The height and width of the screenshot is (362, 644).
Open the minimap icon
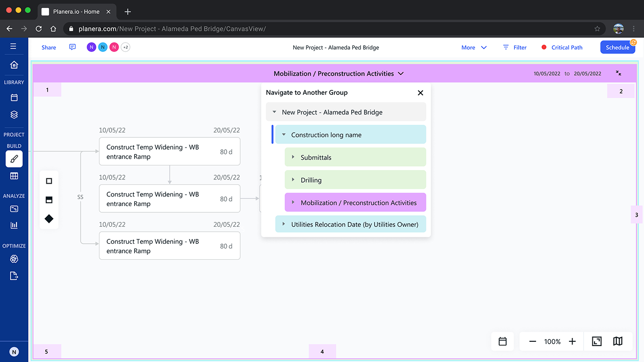618,341
